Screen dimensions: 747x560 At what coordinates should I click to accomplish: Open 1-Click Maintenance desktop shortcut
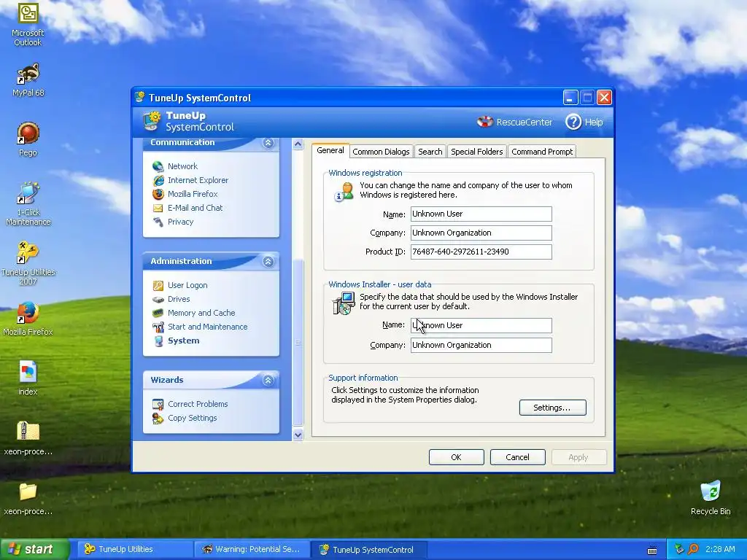point(28,204)
